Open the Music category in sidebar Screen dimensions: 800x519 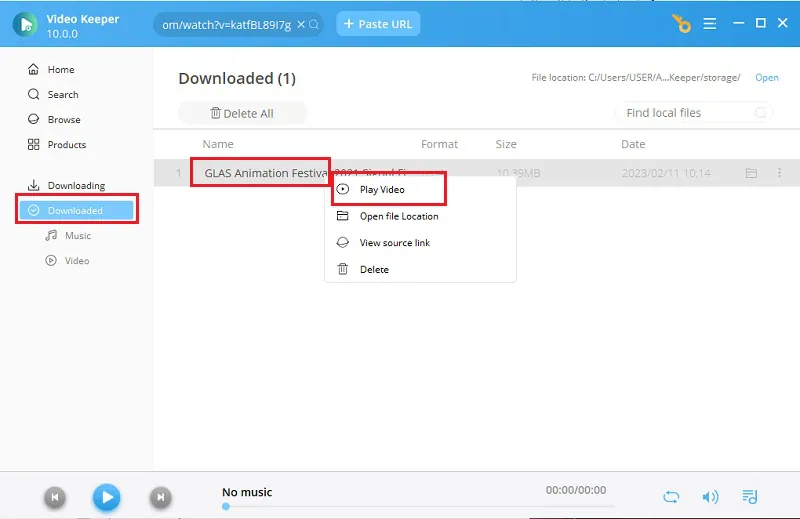point(78,236)
